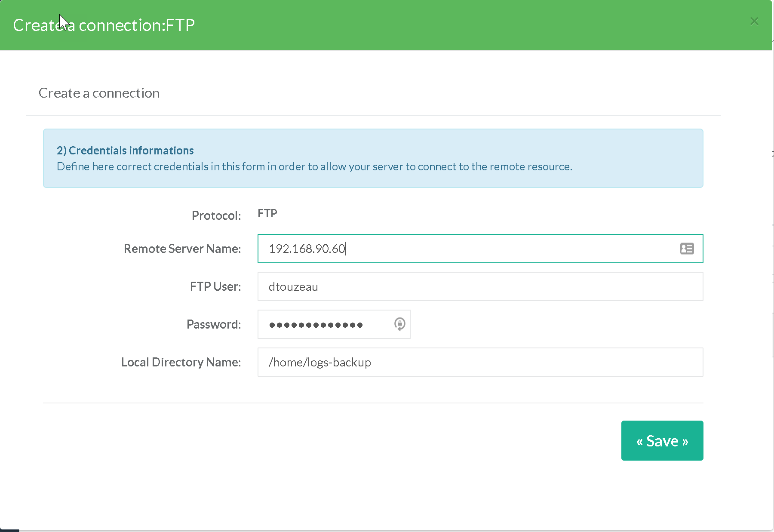The height and width of the screenshot is (532, 774).
Task: Click the "Define here correct credentials" description text
Action: (314, 167)
